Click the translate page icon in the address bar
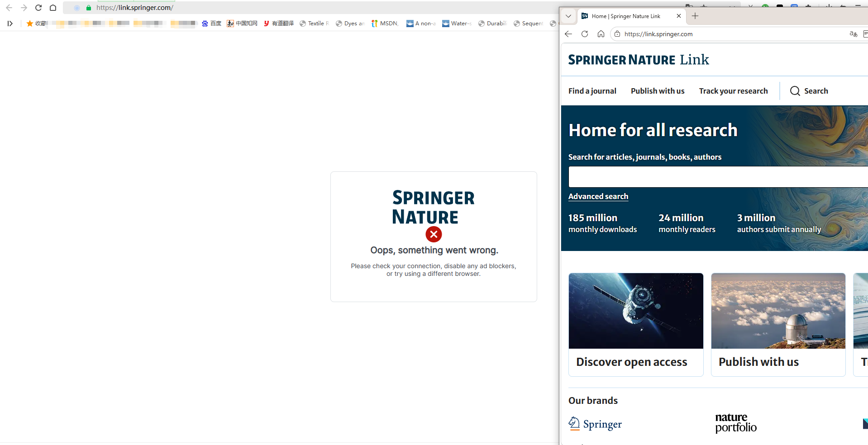Screen dimensions: 868x445 point(854,34)
